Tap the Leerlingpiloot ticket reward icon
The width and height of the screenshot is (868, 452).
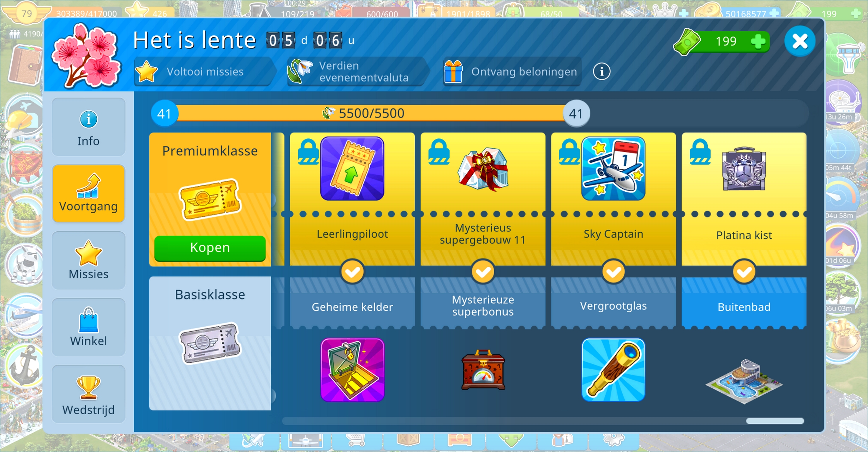coord(352,169)
